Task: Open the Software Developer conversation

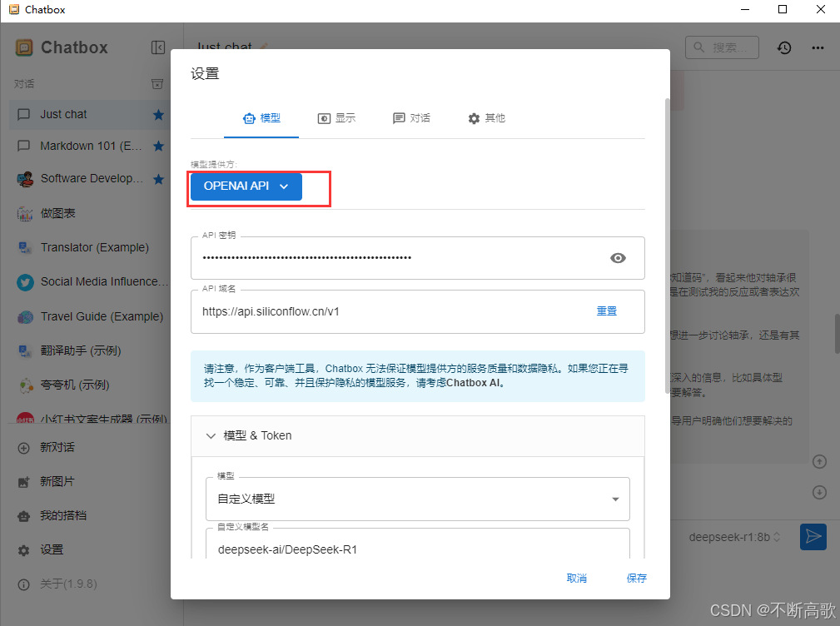Action: point(89,179)
